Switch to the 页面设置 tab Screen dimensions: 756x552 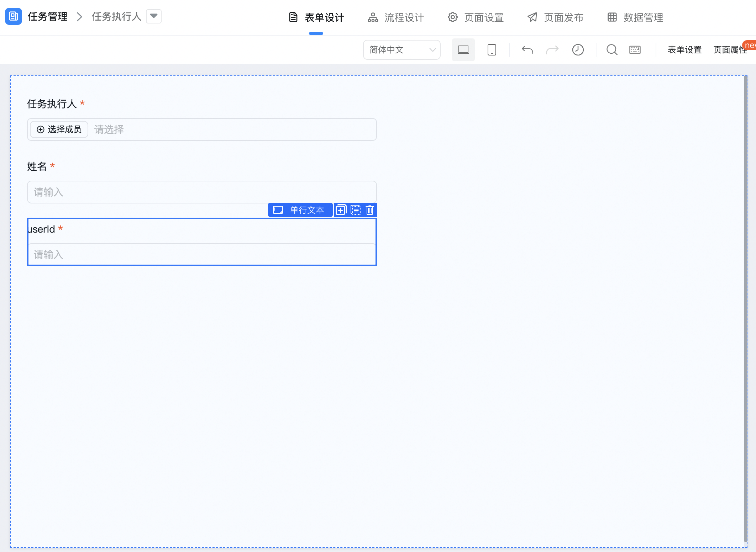coord(476,17)
